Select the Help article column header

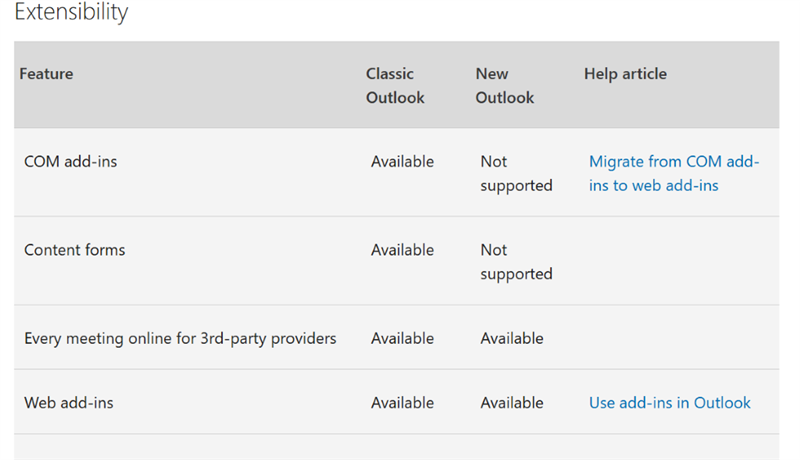point(625,74)
